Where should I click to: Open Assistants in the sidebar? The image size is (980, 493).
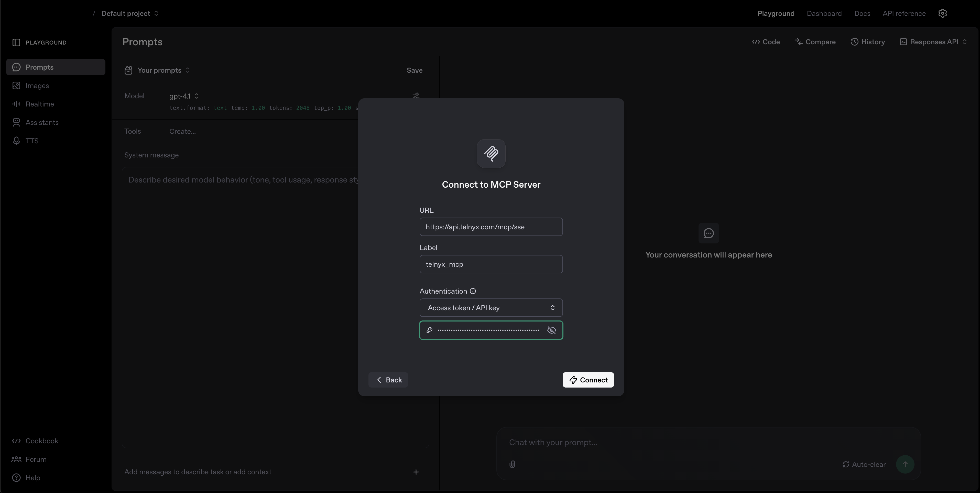pyautogui.click(x=42, y=123)
